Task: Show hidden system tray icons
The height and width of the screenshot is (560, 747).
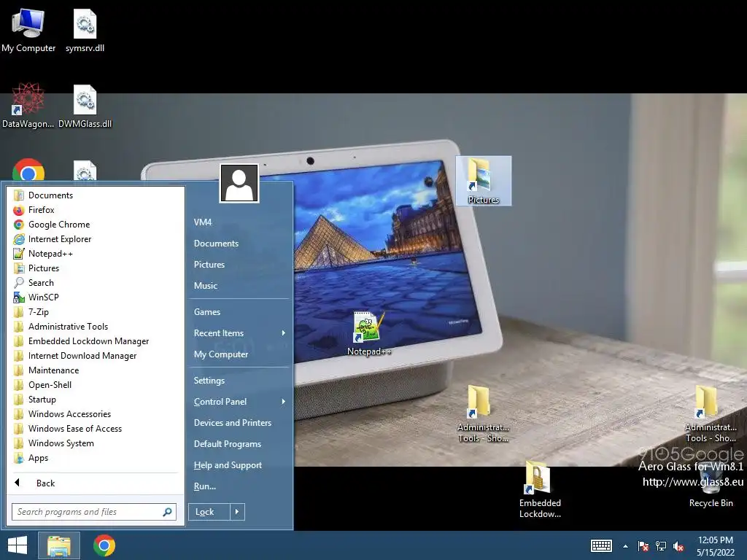Action: [625, 546]
